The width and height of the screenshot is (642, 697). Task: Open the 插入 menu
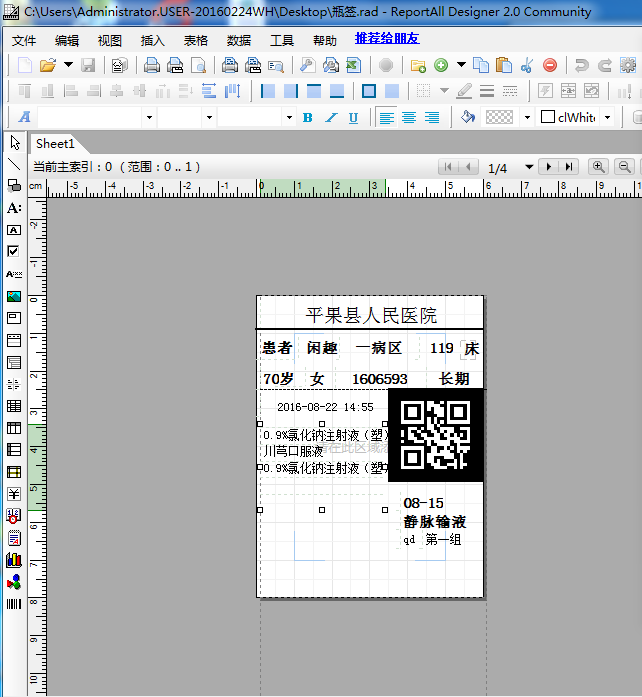pos(152,41)
